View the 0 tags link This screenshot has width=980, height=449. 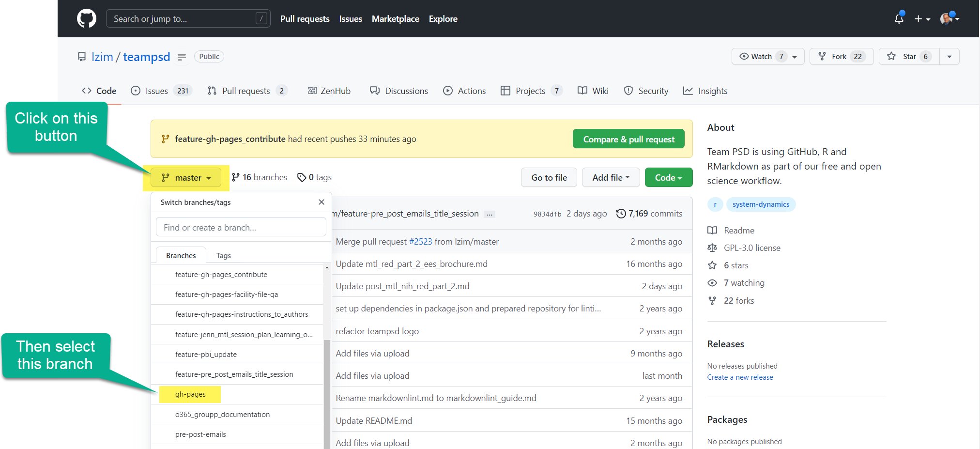[x=315, y=177]
